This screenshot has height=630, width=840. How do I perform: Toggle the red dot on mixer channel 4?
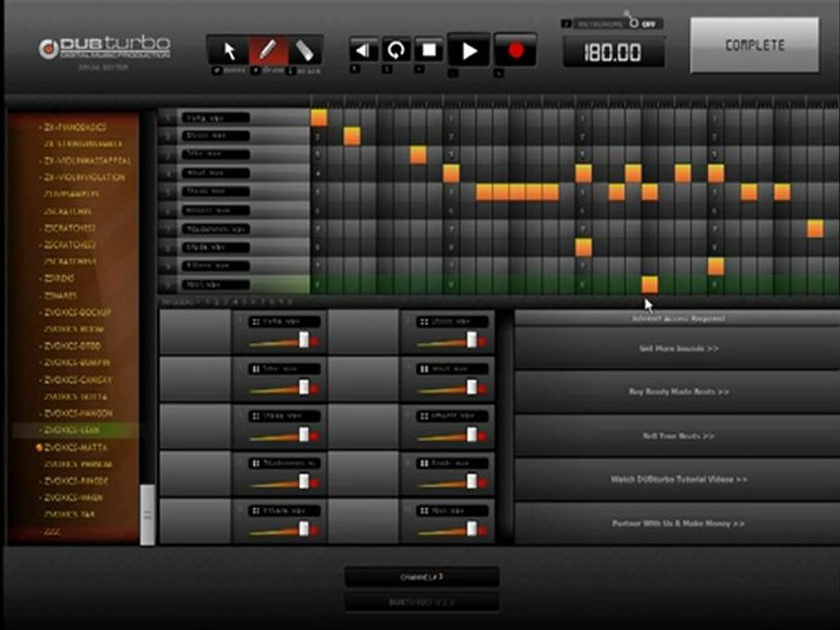click(483, 388)
